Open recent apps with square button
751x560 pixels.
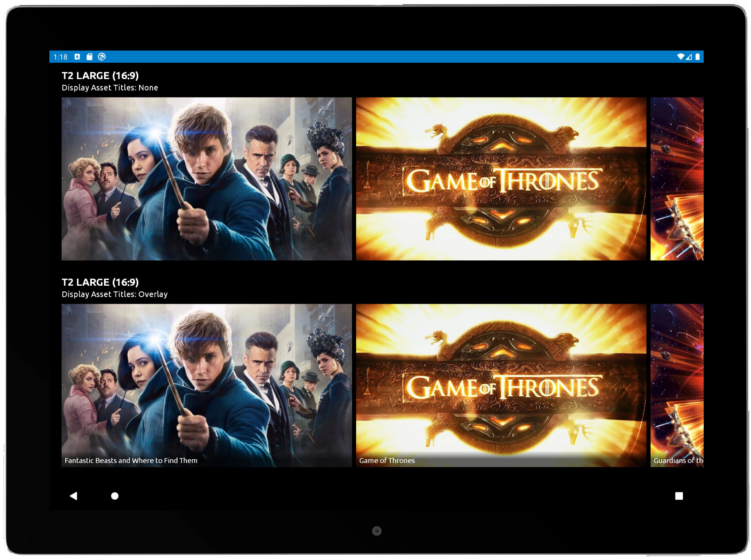pos(679,496)
